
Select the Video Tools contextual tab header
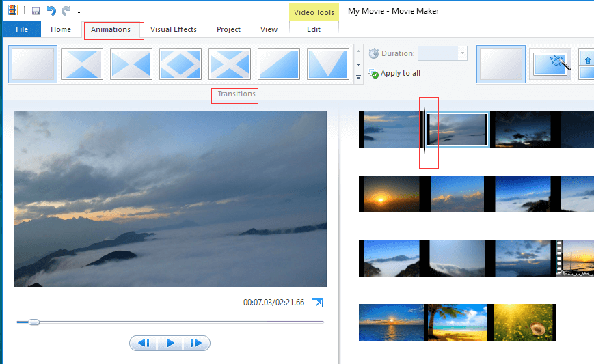(x=314, y=12)
